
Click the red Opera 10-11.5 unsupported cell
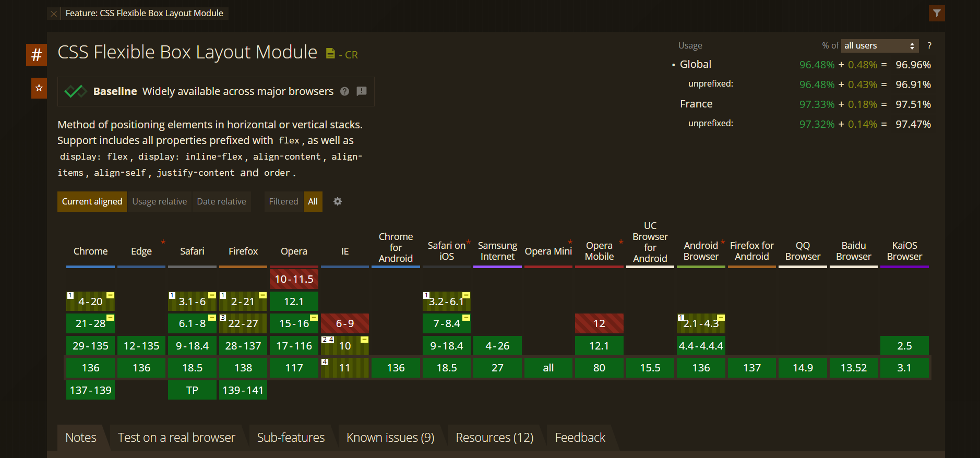pyautogui.click(x=294, y=279)
